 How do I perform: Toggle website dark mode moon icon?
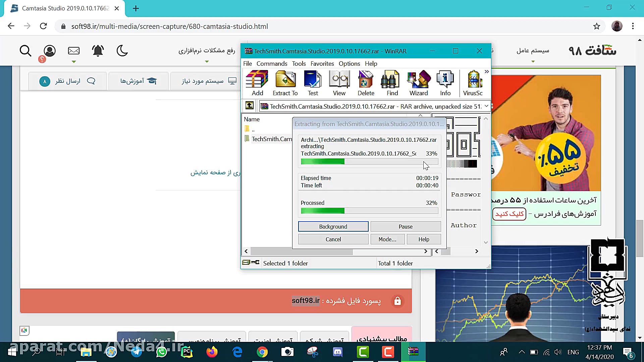(x=122, y=51)
